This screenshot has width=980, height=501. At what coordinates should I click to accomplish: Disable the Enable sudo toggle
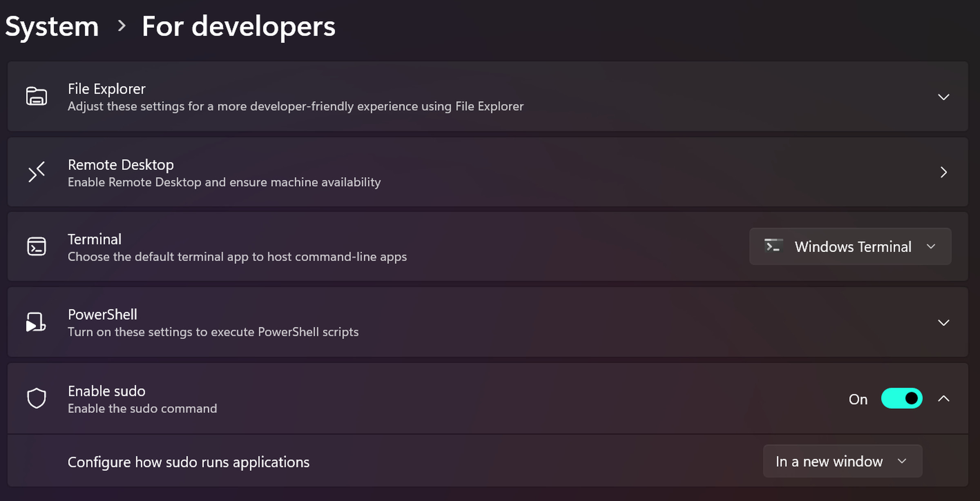901,398
